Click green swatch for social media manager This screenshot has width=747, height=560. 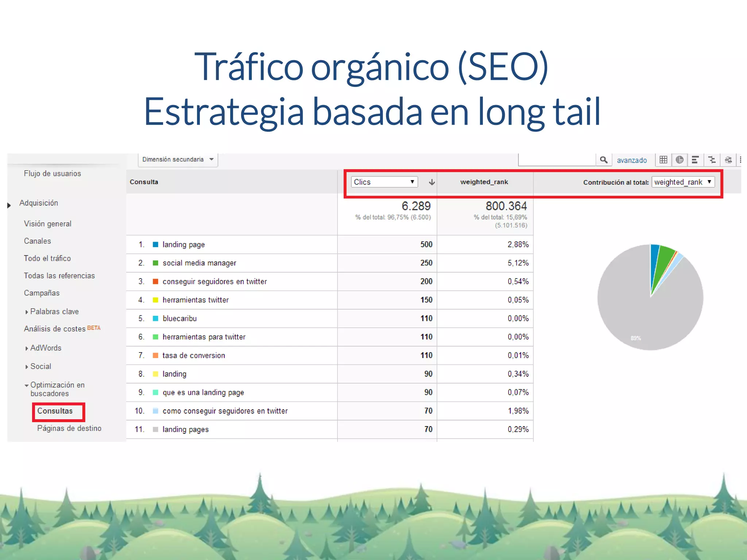[x=155, y=263]
